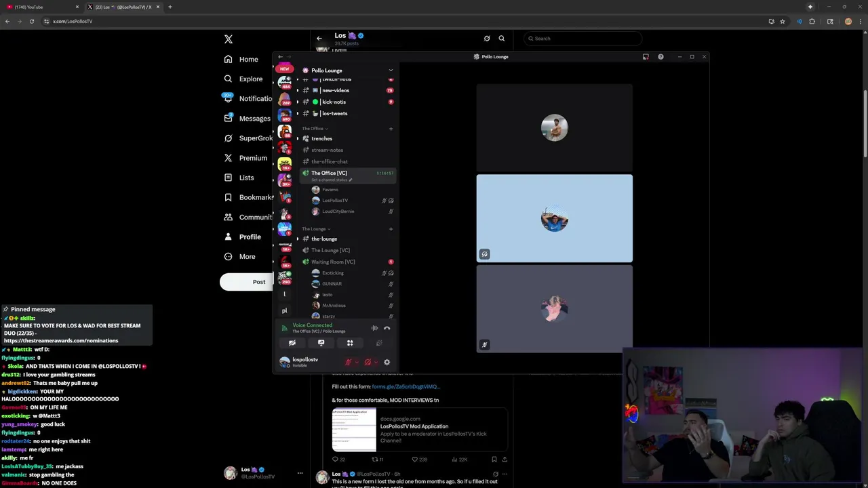Open the Activities button in the voice panel
Screen dimensions: 868x488
click(350, 343)
